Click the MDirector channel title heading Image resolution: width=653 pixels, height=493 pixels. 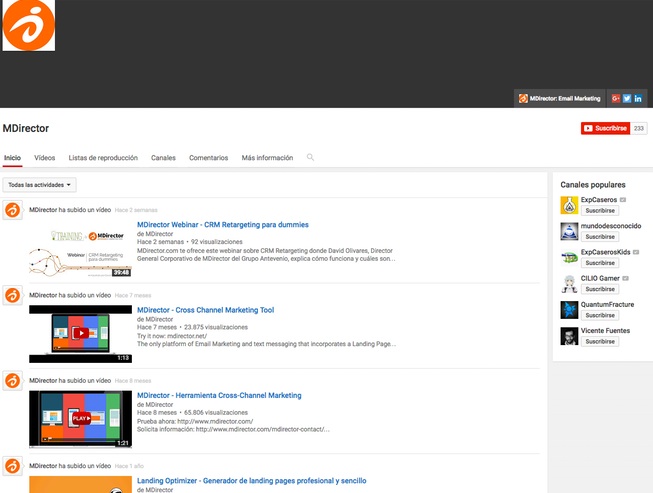point(26,129)
